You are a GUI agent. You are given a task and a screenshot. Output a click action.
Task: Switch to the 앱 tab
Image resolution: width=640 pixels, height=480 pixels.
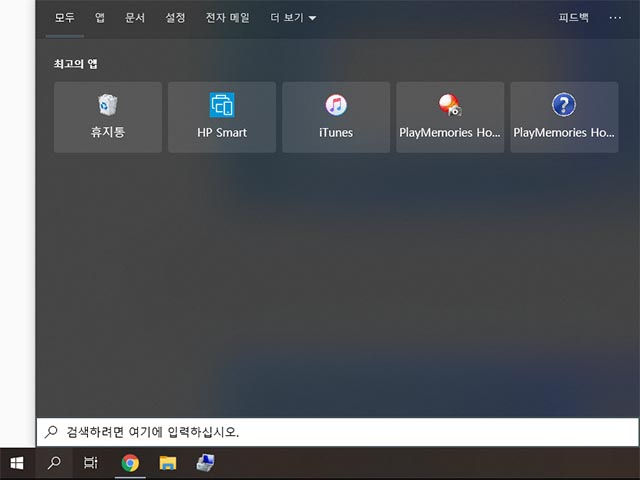(100, 18)
